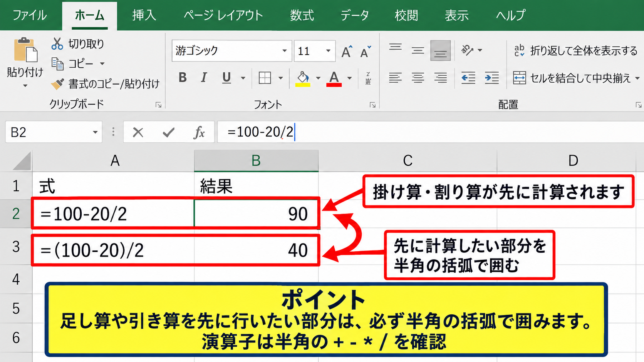
Task: Open orientation dropdown arrow
Action: [480, 50]
